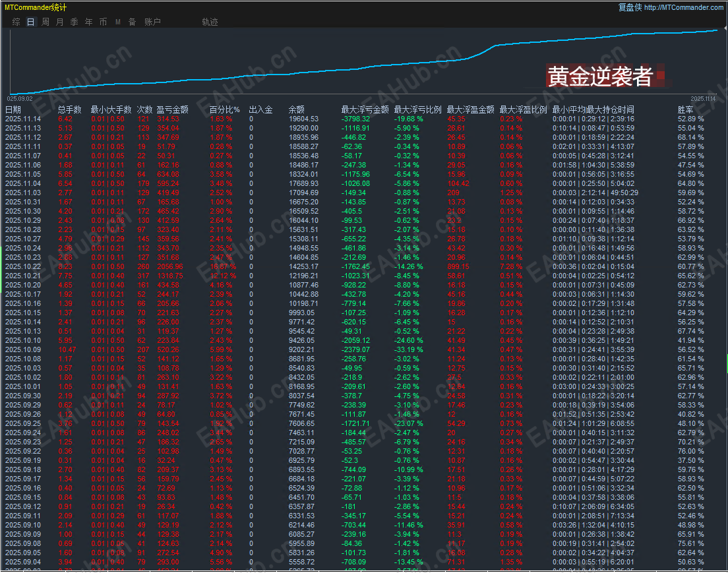Viewport: 728px width, 573px height.
Task: Open the 备 notes tab
Action: 133,22
